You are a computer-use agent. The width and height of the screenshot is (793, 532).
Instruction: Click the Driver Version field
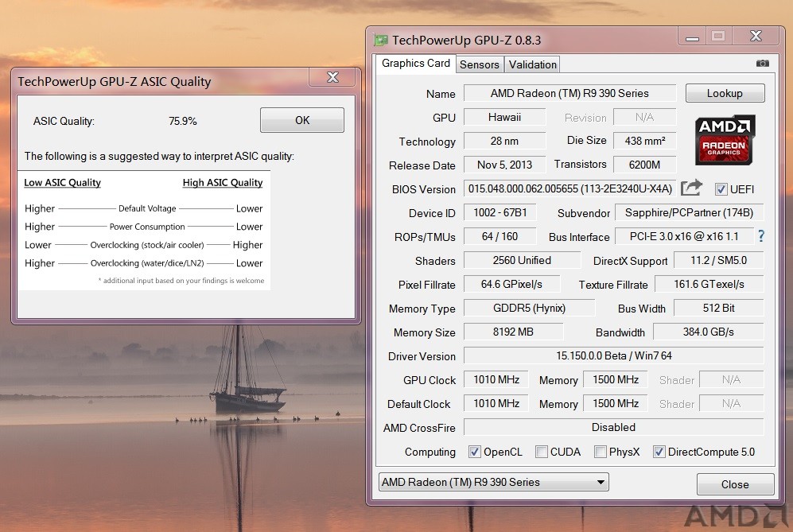613,355
